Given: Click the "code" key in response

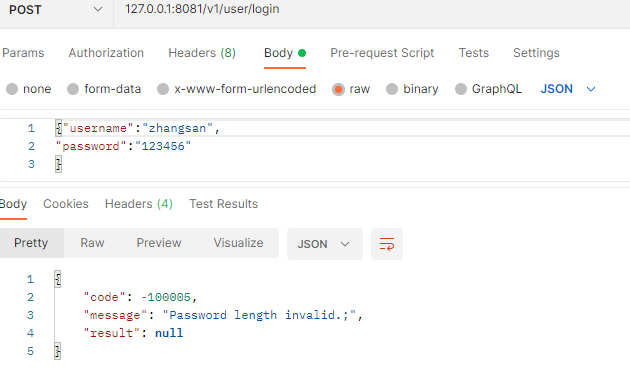Looking at the screenshot, I should 104,297.
